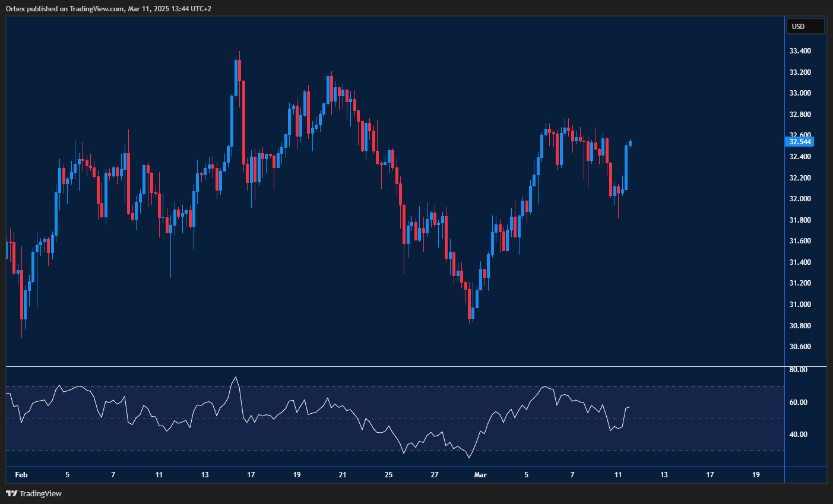This screenshot has height=504, width=833.
Task: Click the TradingView text label at bottom
Action: click(x=40, y=493)
